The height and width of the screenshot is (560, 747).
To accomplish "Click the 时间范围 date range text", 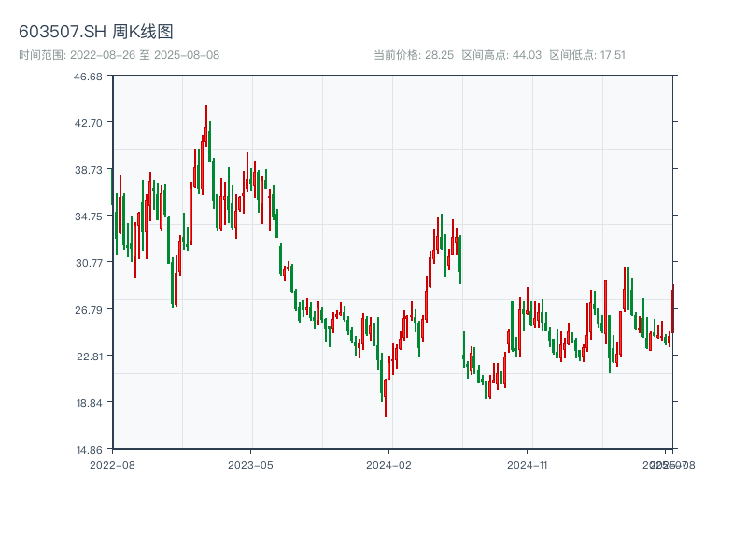I will [x=119, y=55].
